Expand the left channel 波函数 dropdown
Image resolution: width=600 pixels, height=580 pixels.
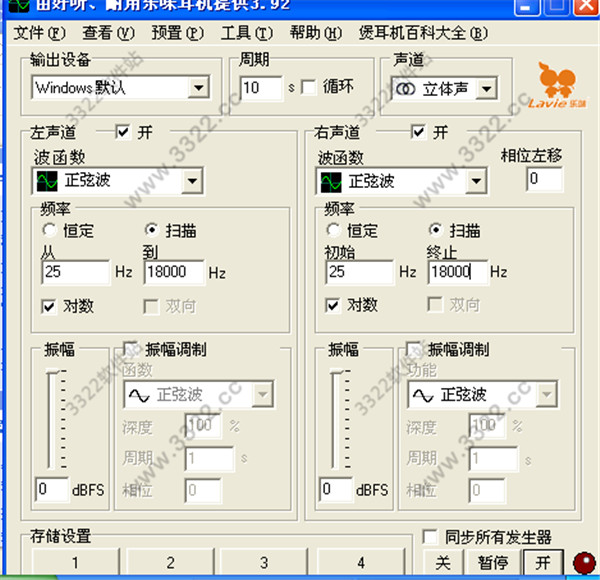(x=192, y=181)
